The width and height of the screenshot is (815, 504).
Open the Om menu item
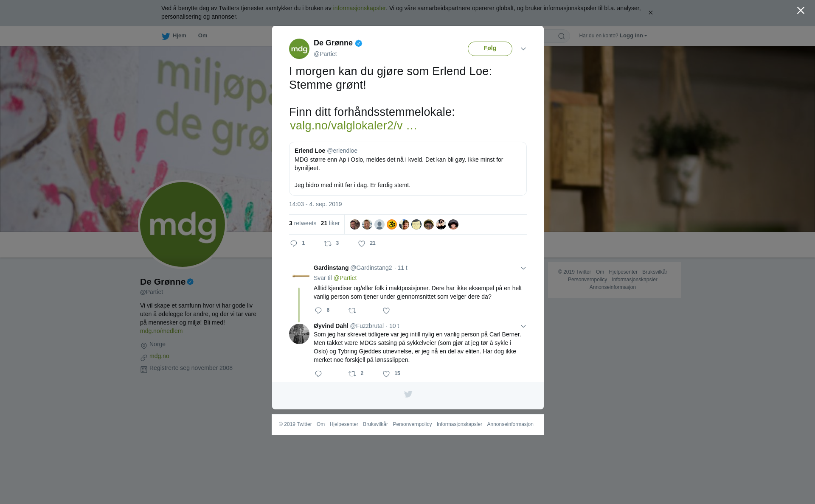[x=202, y=36]
